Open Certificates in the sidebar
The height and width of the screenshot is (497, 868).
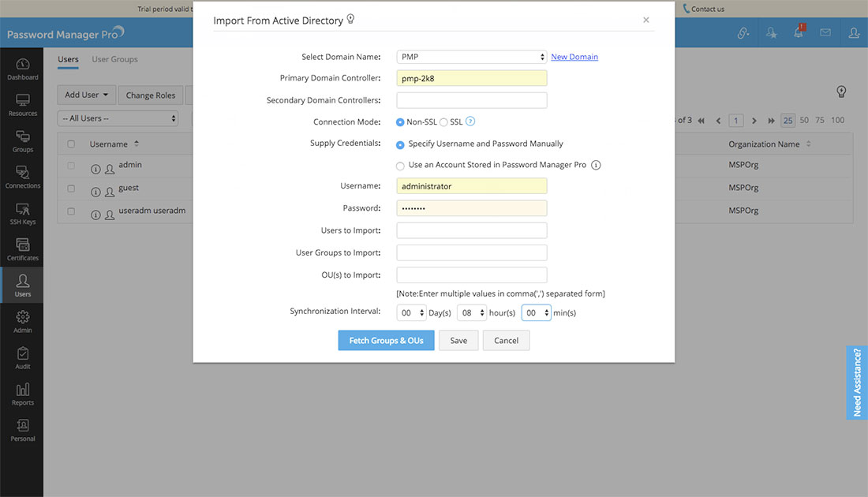23,248
